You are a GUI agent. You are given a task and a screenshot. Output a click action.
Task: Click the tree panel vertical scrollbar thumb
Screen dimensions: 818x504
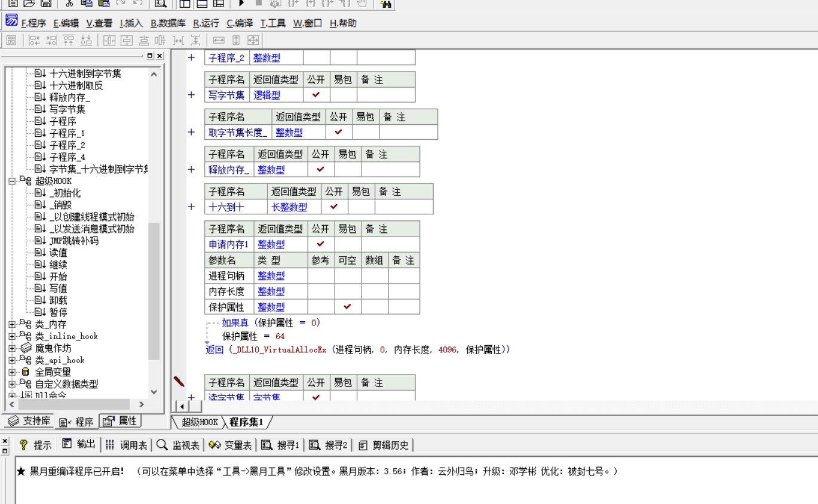pos(154,291)
